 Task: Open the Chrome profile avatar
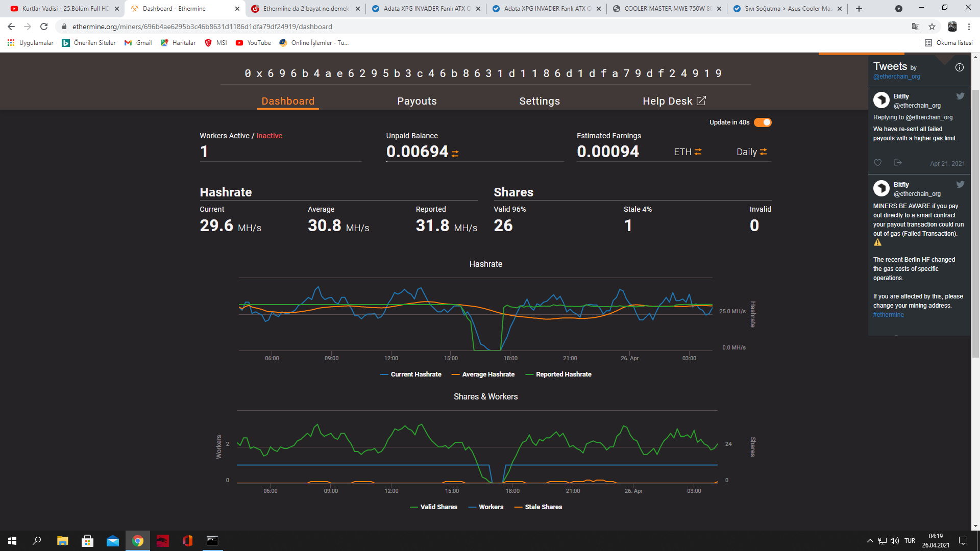pyautogui.click(x=952, y=27)
